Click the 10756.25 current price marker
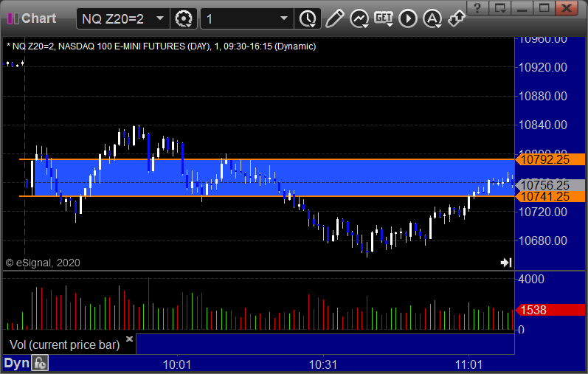588x374 pixels. coord(550,185)
